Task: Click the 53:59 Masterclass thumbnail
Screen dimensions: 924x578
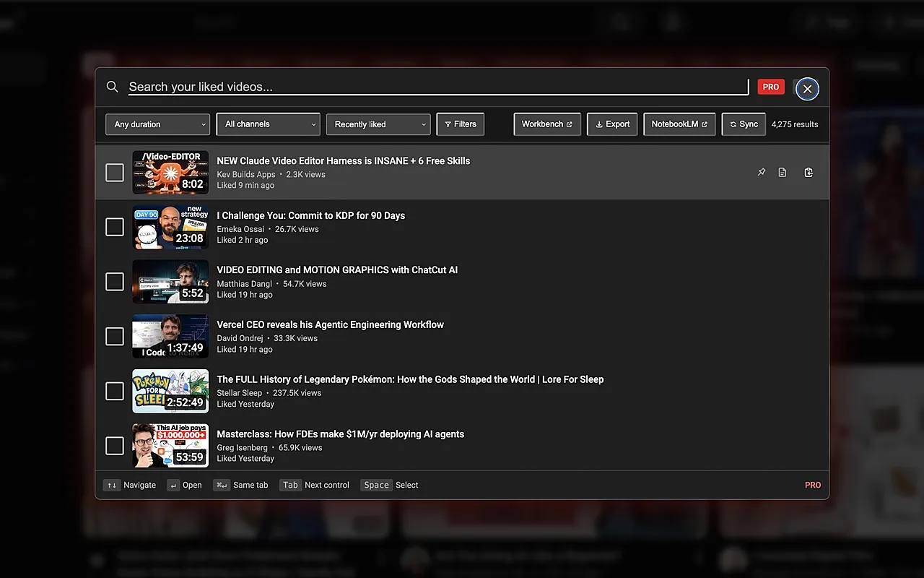Action: tap(170, 446)
